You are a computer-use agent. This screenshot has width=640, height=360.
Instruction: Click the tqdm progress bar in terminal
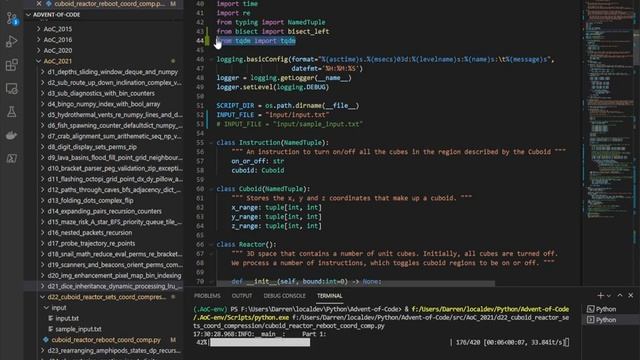pyautogui.click(x=260, y=342)
